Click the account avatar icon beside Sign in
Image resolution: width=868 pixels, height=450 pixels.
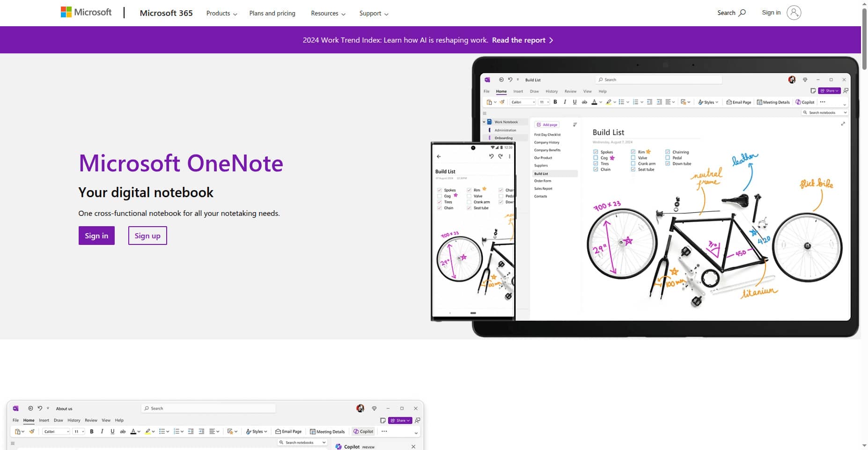[x=794, y=13]
